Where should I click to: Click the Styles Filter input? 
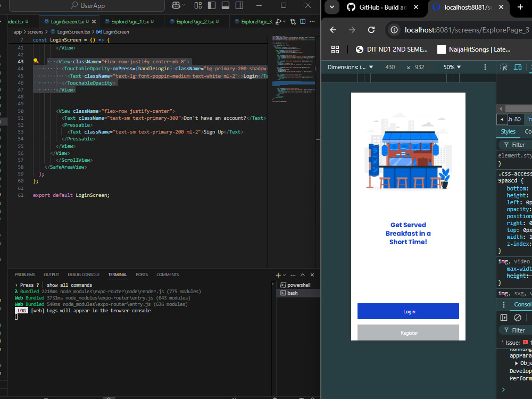click(x=516, y=145)
